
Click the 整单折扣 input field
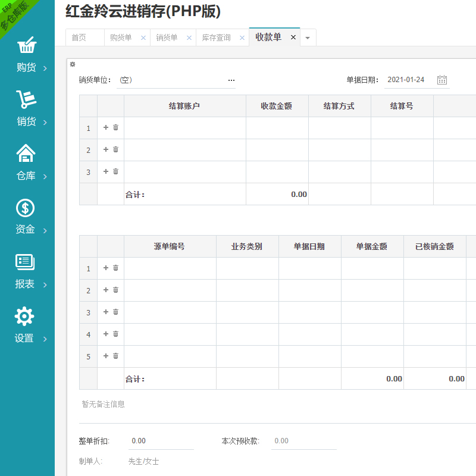[x=161, y=441]
